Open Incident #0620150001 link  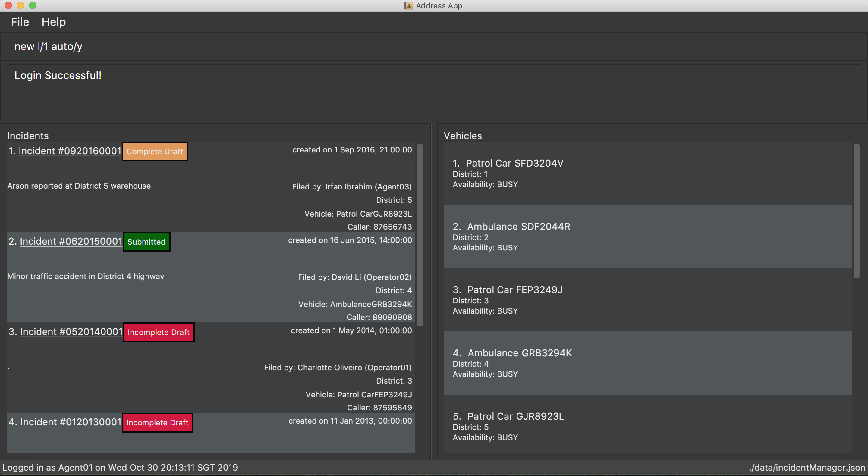point(71,241)
